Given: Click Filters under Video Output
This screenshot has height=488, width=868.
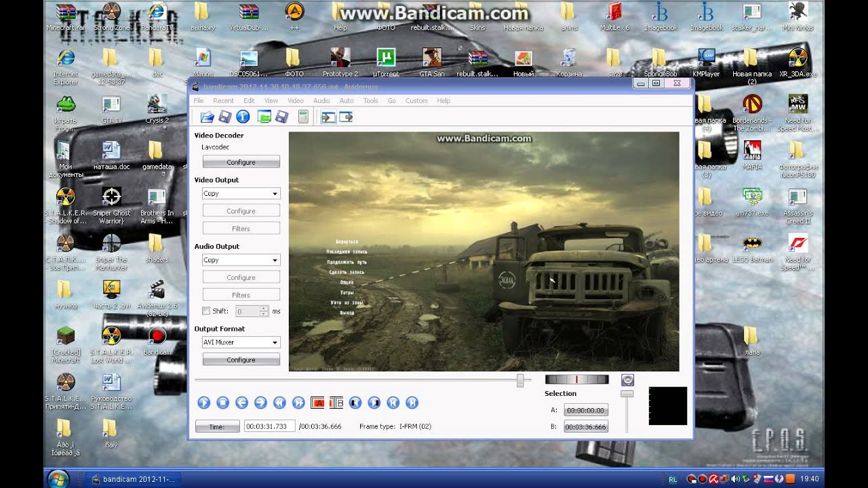Looking at the screenshot, I should click(x=241, y=228).
